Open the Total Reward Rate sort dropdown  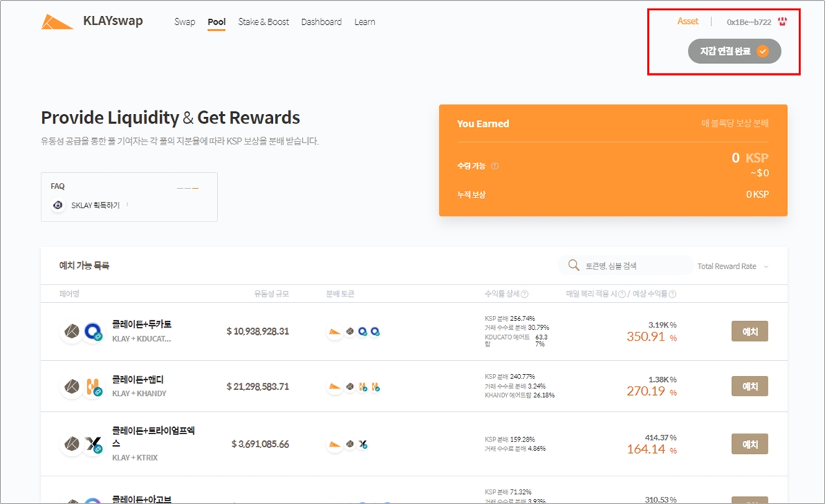pyautogui.click(x=732, y=267)
